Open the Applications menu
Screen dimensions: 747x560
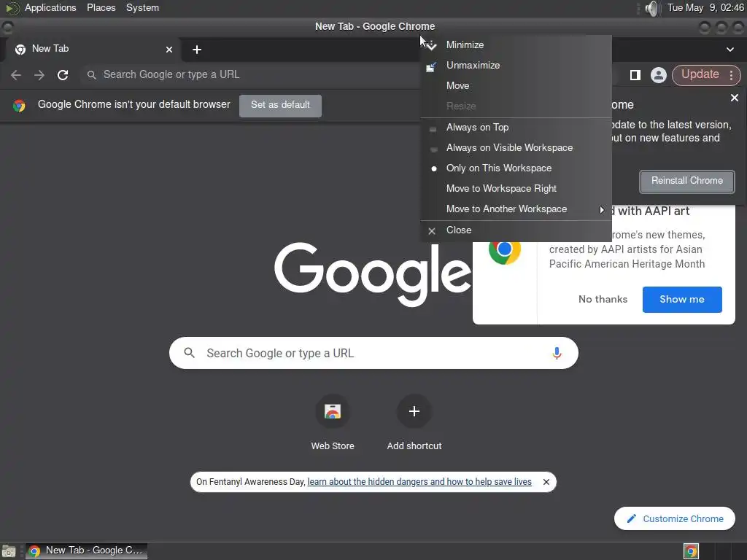pos(50,8)
